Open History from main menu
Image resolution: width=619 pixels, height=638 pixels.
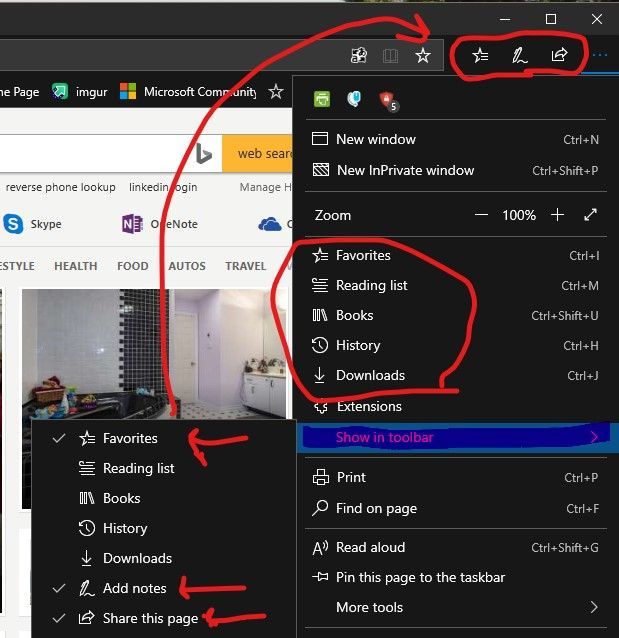coord(456,345)
